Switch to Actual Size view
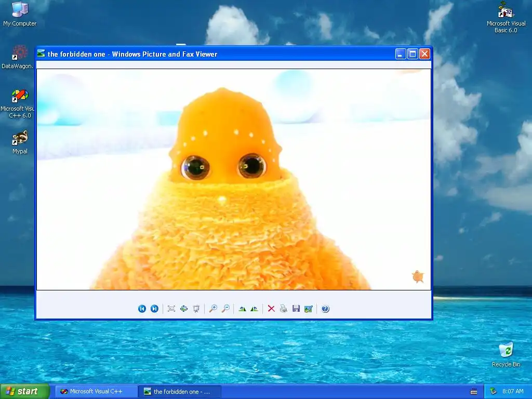The width and height of the screenshot is (532, 399). (184, 309)
